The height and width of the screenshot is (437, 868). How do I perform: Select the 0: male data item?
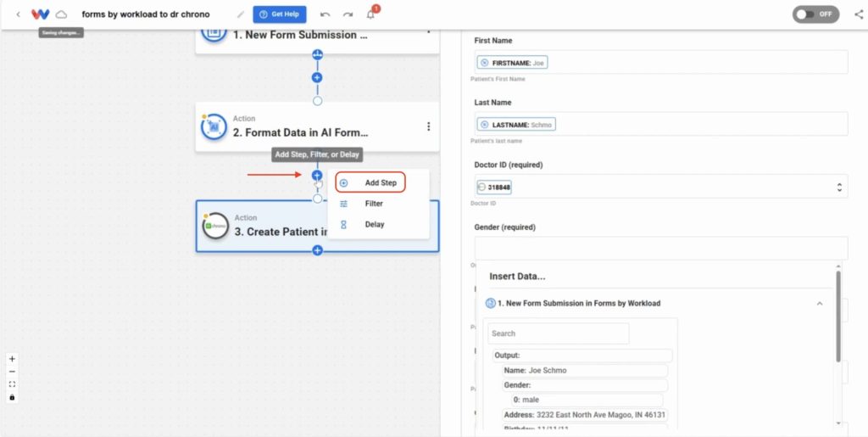coord(587,400)
